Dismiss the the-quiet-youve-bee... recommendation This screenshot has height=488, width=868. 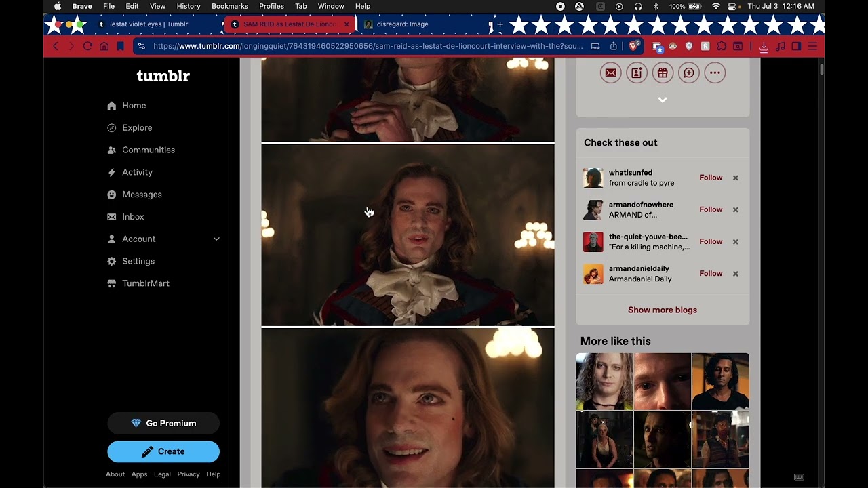coord(735,241)
